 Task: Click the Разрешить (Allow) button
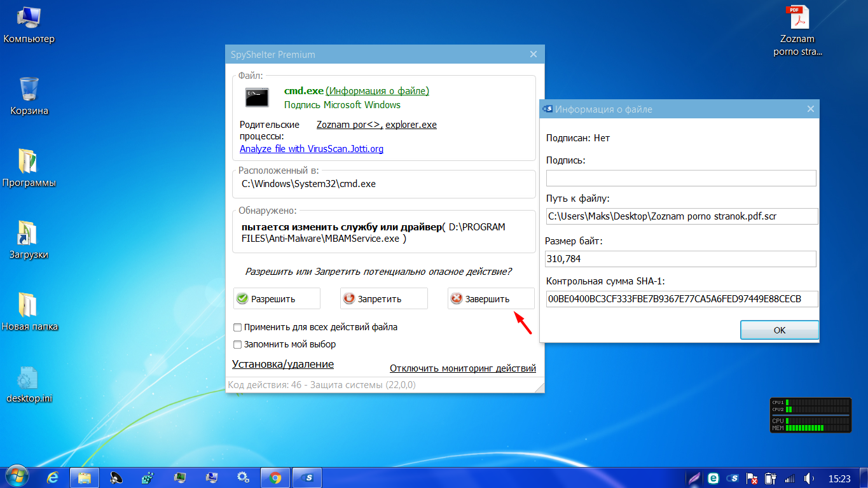(277, 298)
